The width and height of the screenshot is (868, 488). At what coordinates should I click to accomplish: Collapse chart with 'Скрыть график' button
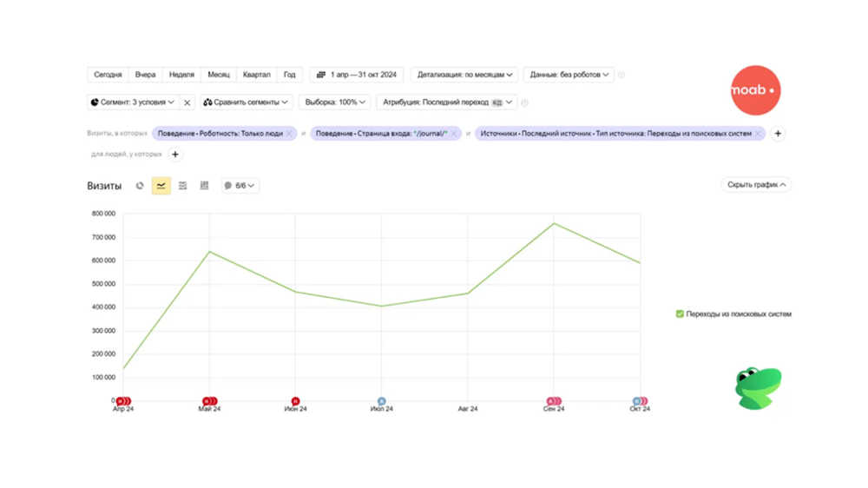[756, 185]
